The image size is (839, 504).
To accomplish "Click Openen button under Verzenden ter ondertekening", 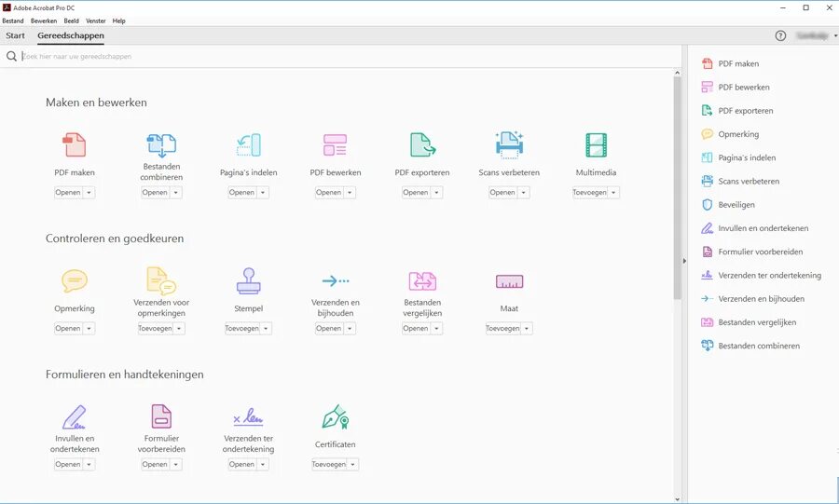I will (241, 465).
